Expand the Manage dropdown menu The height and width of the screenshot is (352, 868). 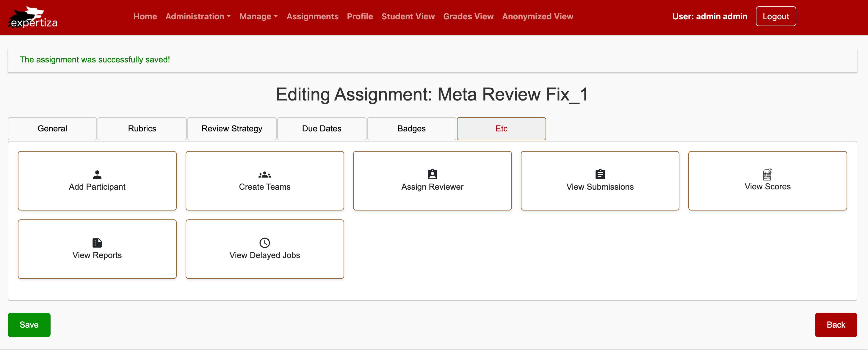click(x=258, y=17)
